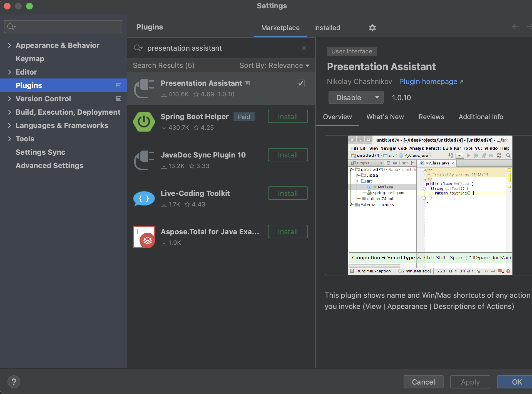Expand the Editor settings section
The height and width of the screenshot is (394, 532).
point(9,72)
